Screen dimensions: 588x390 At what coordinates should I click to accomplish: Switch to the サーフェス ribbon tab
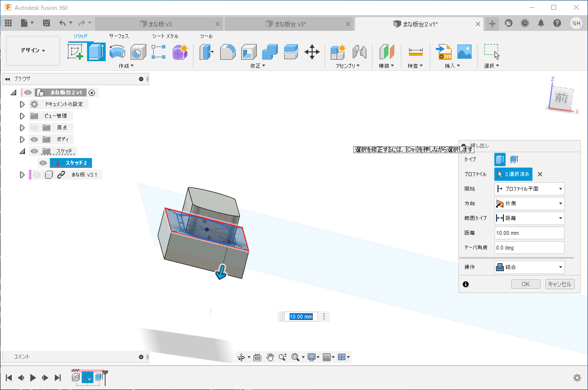[119, 36]
